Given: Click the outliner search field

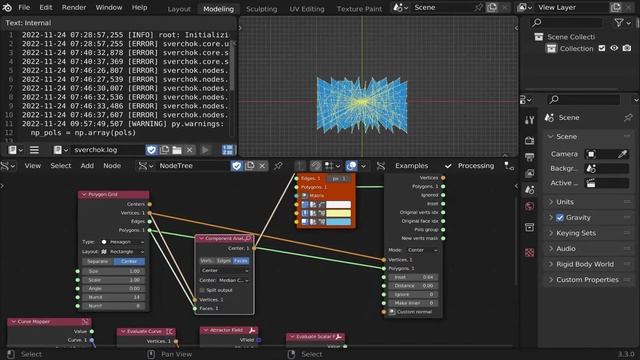Looking at the screenshot, I should point(567,23).
